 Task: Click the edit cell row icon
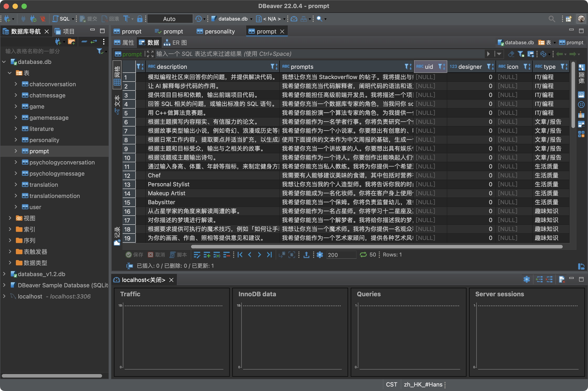pos(197,255)
